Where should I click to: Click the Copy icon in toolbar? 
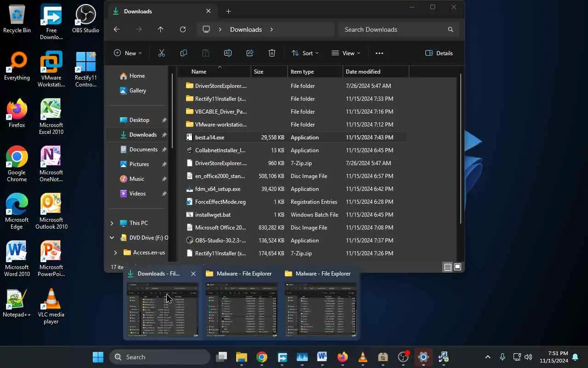pyautogui.click(x=183, y=53)
